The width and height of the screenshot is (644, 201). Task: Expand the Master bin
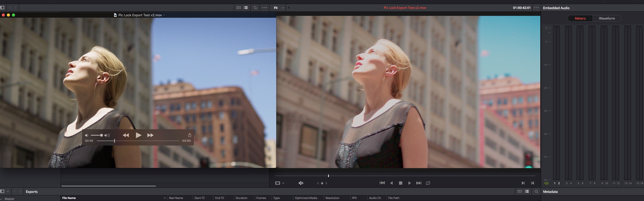pos(2,199)
